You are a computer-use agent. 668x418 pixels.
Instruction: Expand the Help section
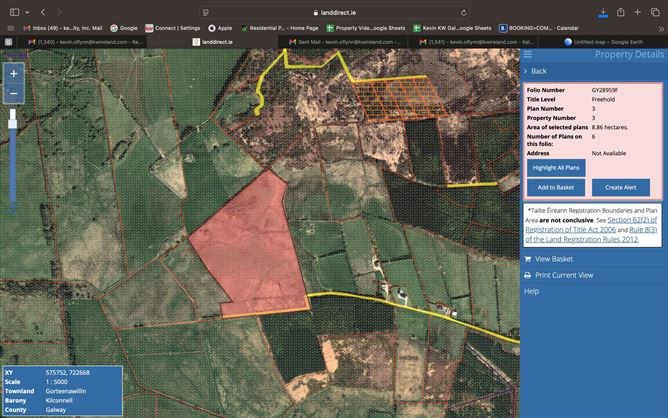[x=531, y=291]
